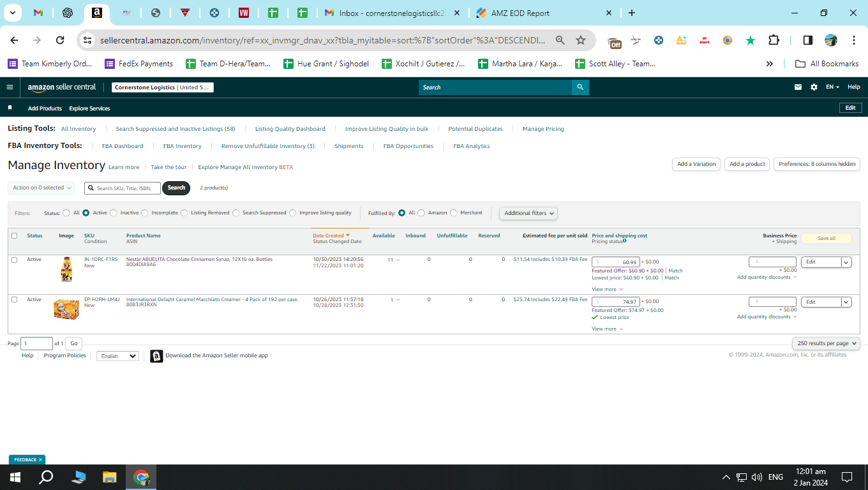
Task: Go back to the previous page
Action: click(x=14, y=40)
